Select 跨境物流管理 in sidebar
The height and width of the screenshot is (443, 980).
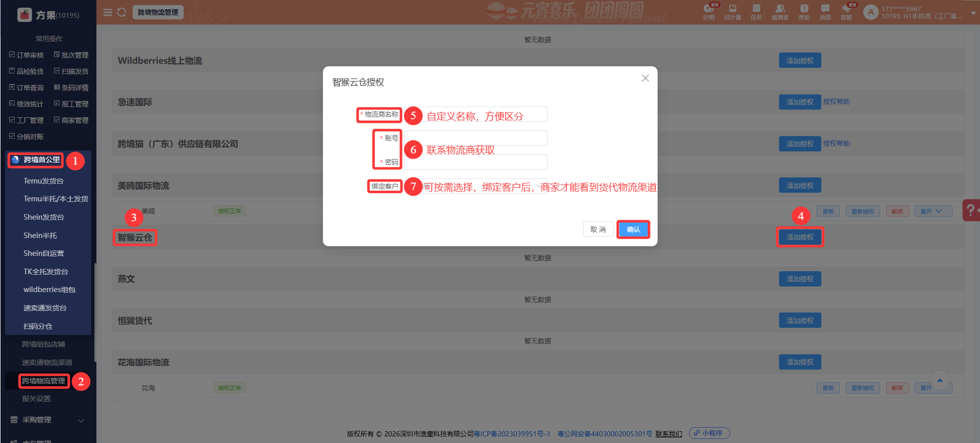click(x=43, y=381)
